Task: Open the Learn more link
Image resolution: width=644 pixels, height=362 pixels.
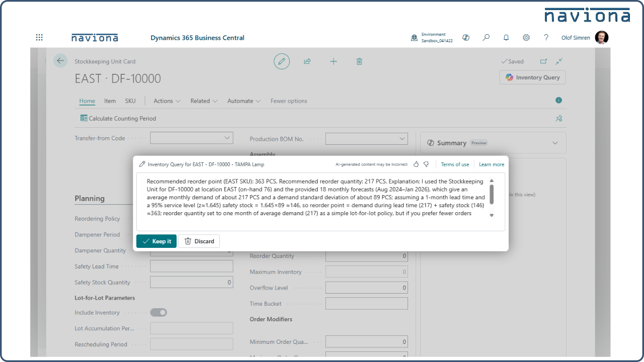Action: coord(492,164)
